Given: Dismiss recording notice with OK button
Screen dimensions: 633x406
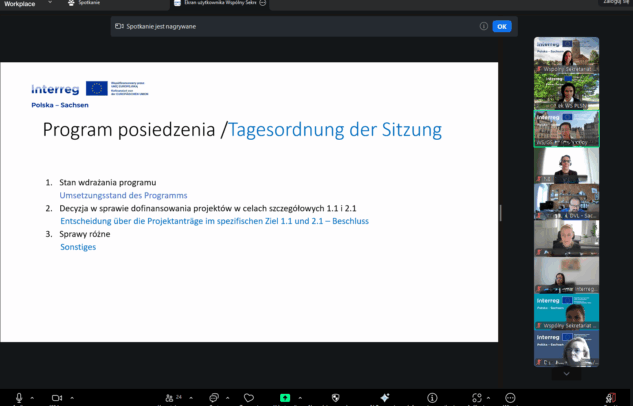Looking at the screenshot, I should pos(502,27).
